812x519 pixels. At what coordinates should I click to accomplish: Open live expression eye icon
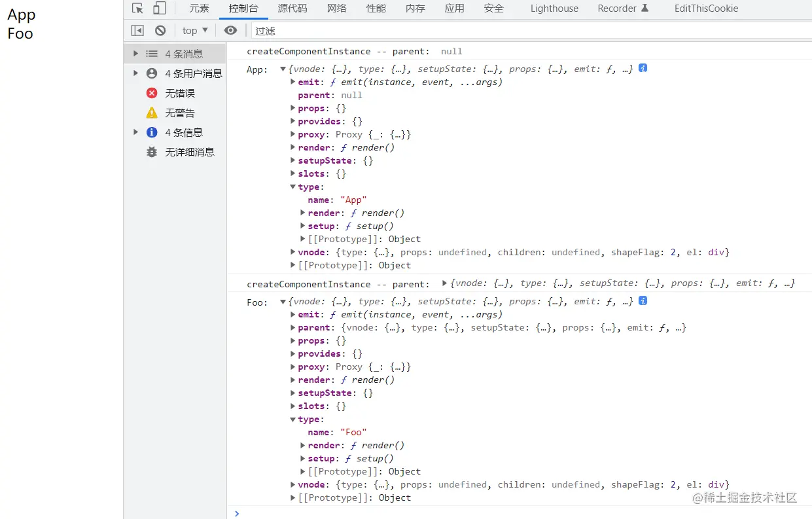point(230,30)
